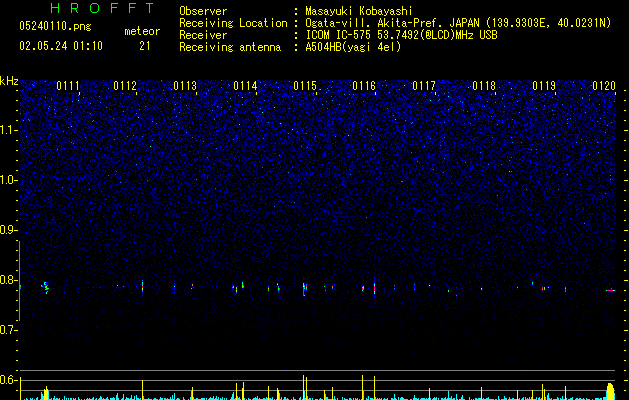Click the meteor count value 21
The width and height of the screenshot is (629, 400).
pos(145,46)
